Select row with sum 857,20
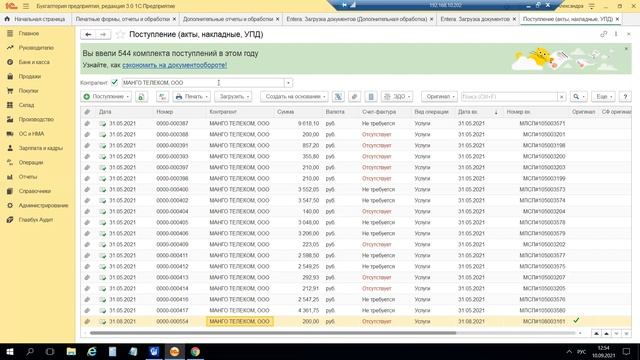640x360 pixels. (356, 145)
